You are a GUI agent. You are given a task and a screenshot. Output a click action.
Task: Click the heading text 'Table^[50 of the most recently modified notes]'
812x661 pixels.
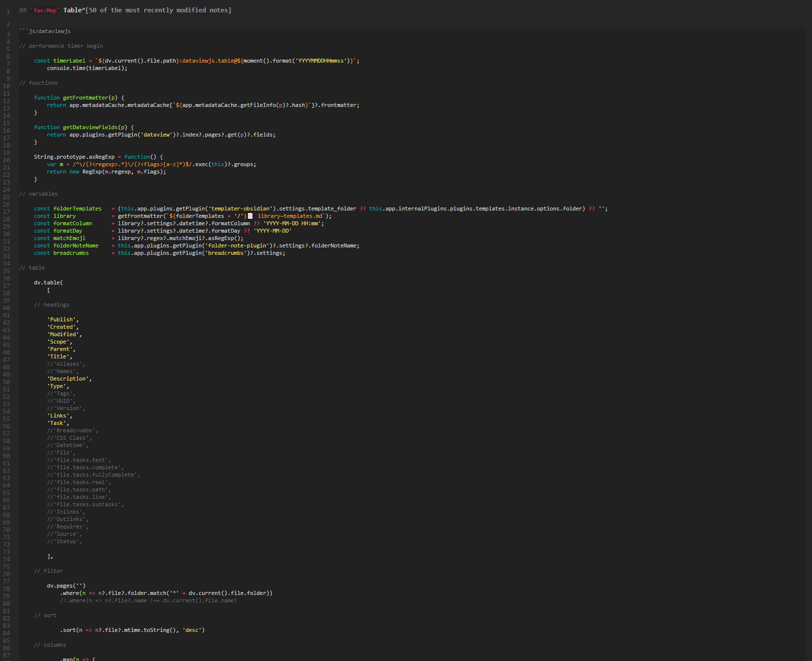coord(147,10)
